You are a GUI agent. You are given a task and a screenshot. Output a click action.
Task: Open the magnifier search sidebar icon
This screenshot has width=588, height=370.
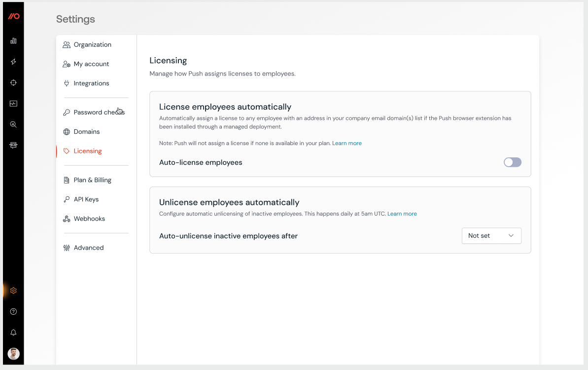point(13,125)
